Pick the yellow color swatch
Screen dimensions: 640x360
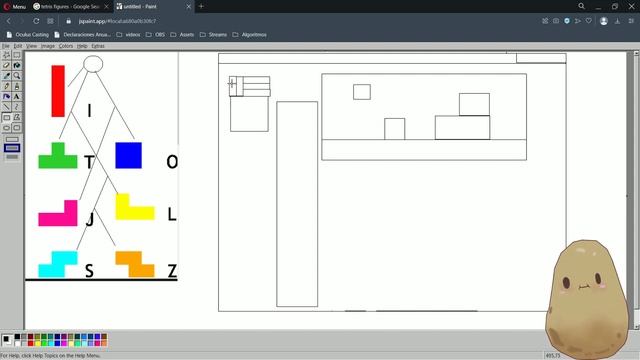click(38, 343)
